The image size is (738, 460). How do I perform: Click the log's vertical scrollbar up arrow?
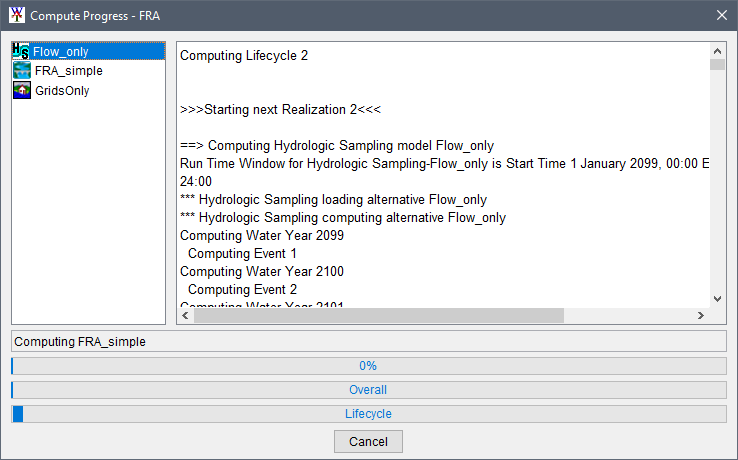(717, 51)
